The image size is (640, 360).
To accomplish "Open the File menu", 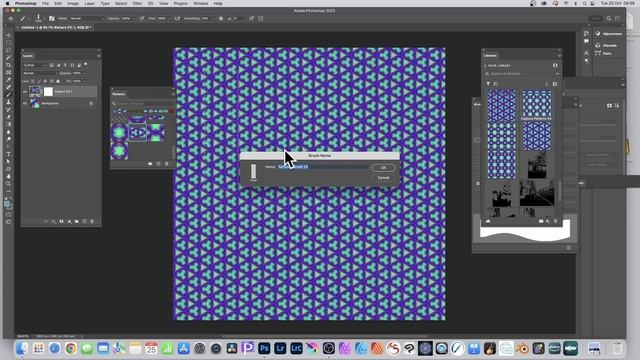I will click(45, 3).
